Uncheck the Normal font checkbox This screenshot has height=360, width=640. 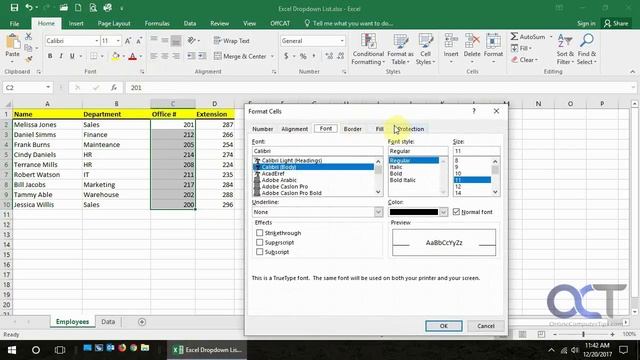(456, 212)
